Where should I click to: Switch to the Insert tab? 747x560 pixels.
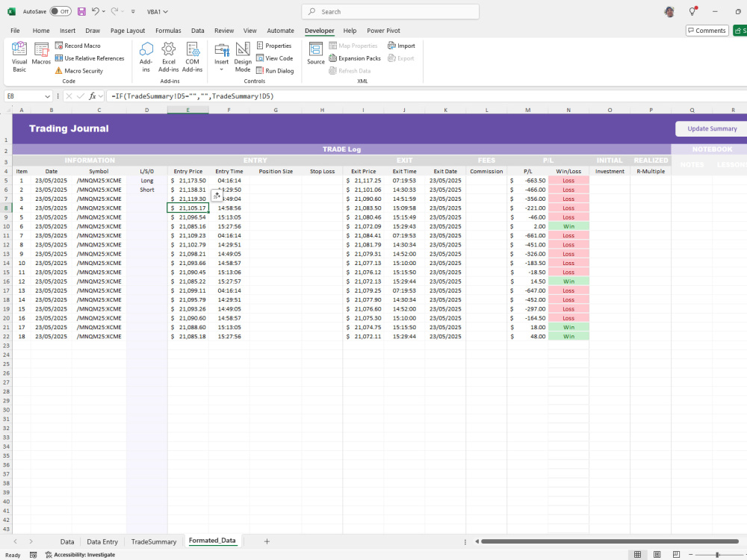pos(68,31)
